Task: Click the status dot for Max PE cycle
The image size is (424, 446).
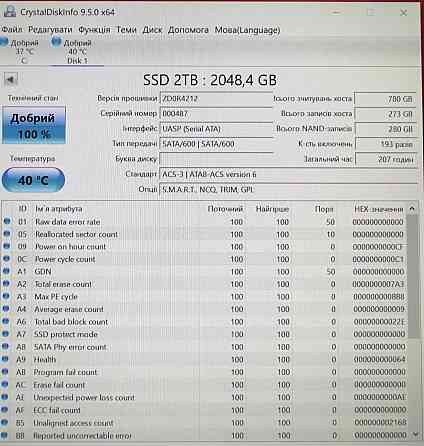Action: pos(6,296)
